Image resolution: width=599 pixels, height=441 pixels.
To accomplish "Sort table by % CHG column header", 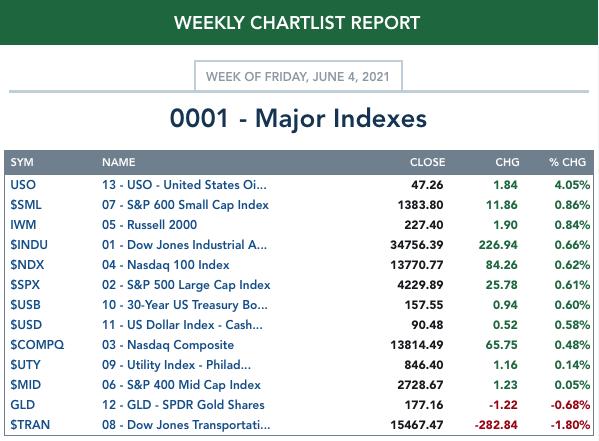I will pyautogui.click(x=567, y=162).
